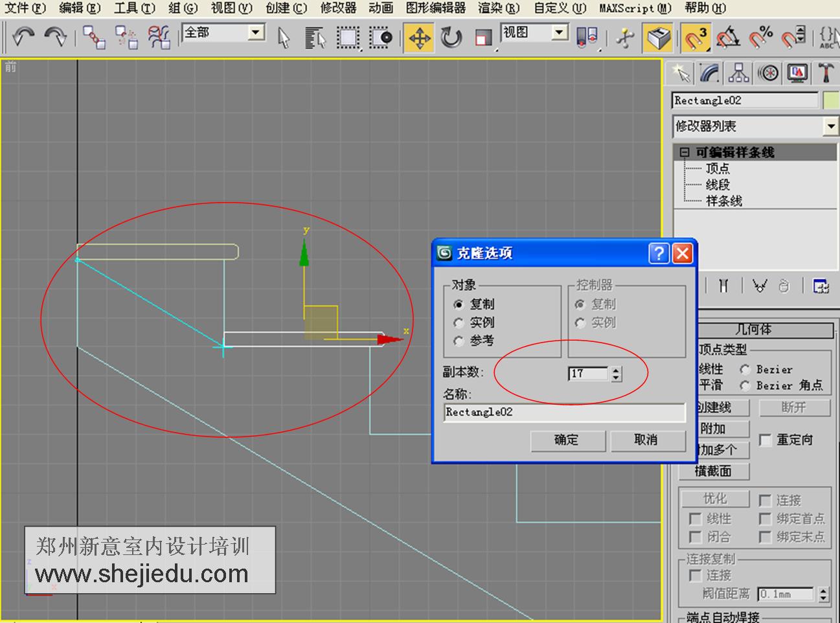The width and height of the screenshot is (840, 623).
Task: Click the 确定 button in clone options
Action: [x=567, y=440]
